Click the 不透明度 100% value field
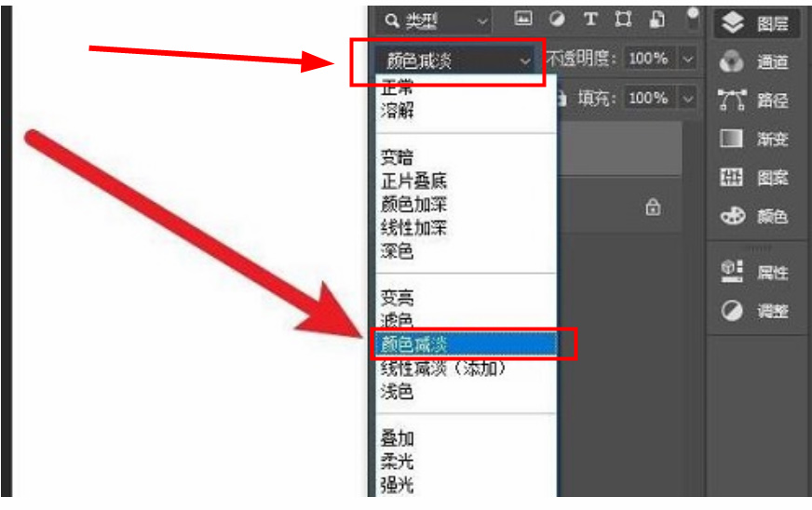 tap(649, 59)
